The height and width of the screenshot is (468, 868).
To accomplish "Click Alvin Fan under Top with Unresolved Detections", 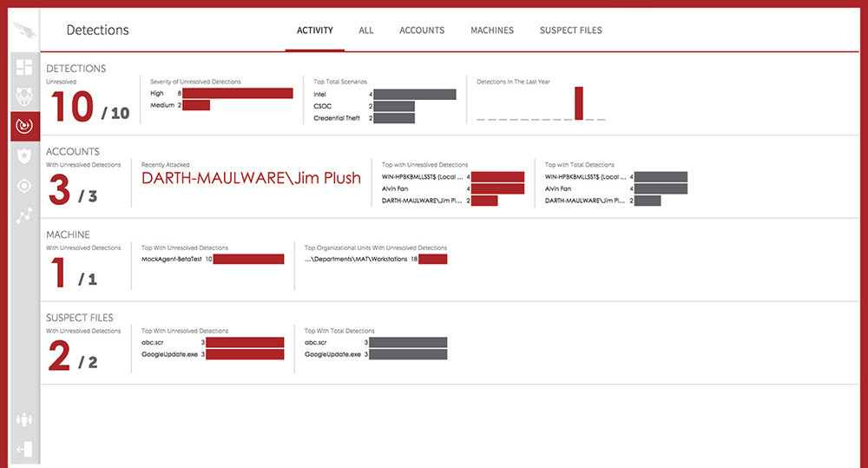I will [x=395, y=189].
